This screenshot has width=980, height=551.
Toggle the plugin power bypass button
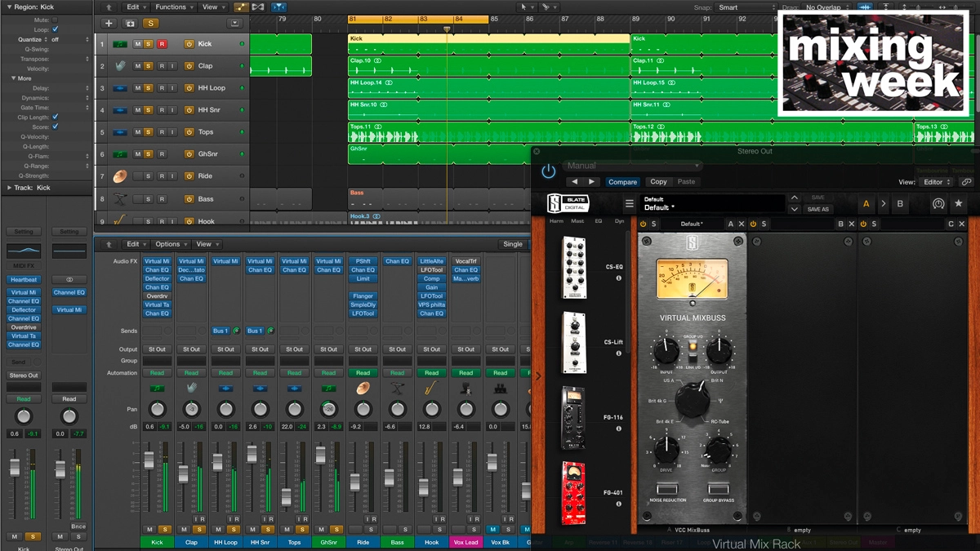pos(548,171)
